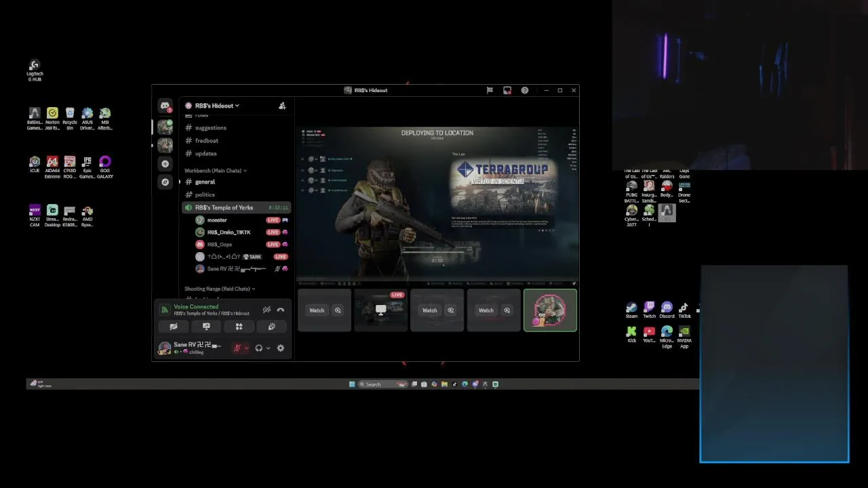The image size is (868, 488).
Task: Click the first Watch stream button
Action: 317,310
